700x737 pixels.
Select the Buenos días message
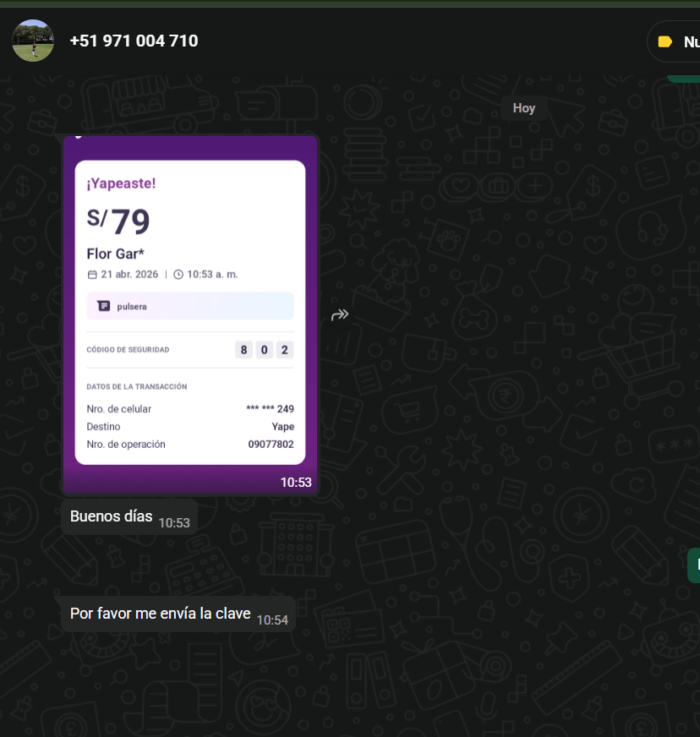(x=129, y=516)
